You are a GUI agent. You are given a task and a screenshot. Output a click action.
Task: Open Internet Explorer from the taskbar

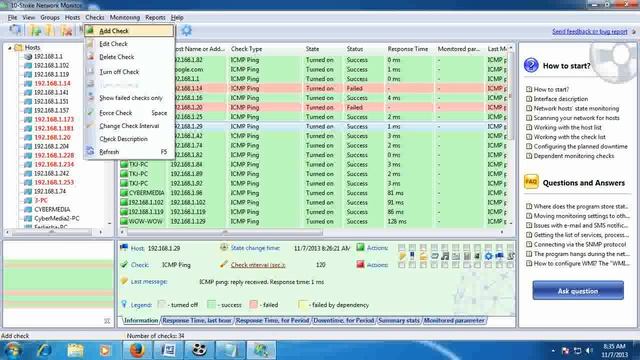pos(44,350)
